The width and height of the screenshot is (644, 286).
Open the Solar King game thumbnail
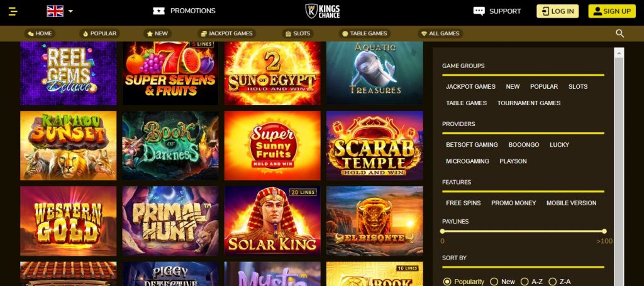pos(272,221)
